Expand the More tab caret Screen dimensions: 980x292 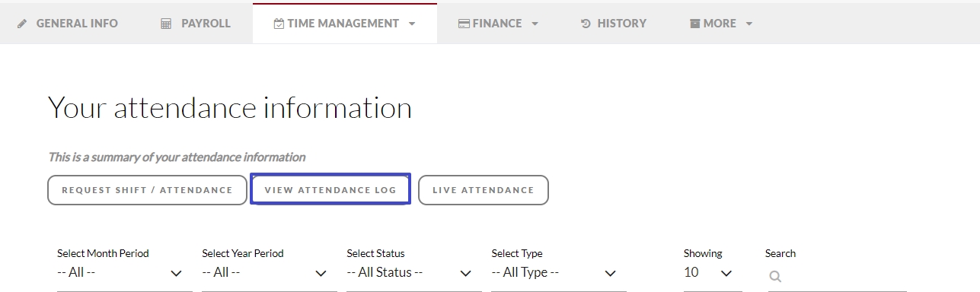coord(749,24)
